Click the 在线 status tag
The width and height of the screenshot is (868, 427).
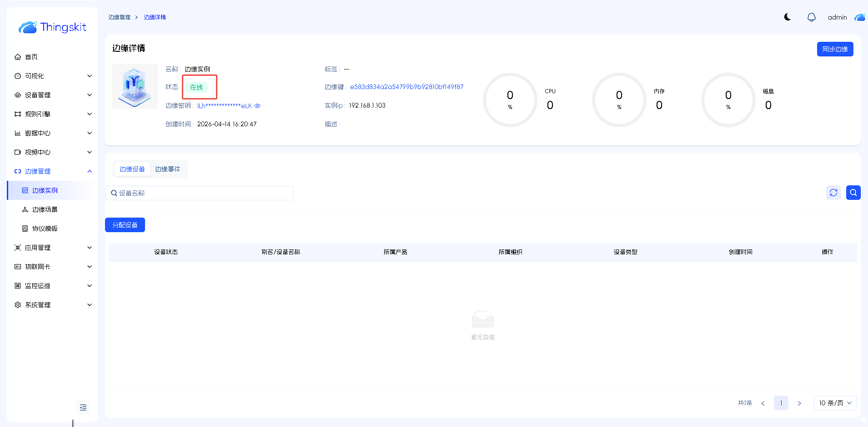point(196,87)
